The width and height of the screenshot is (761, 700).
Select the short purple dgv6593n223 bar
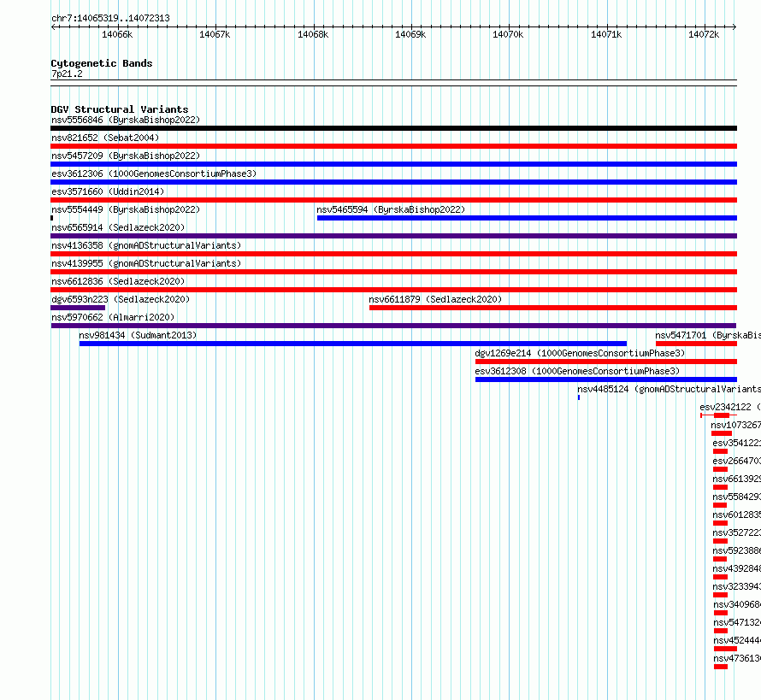[x=78, y=308]
